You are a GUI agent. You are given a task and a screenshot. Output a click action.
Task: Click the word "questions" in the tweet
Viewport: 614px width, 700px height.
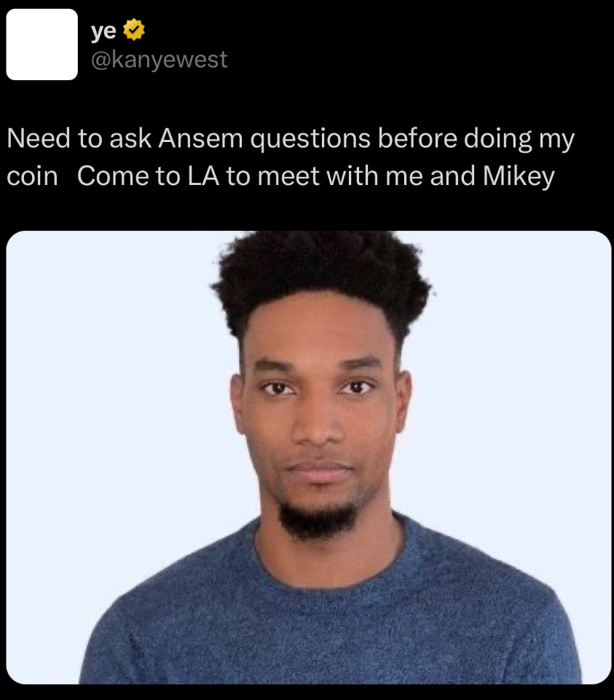[310, 139]
